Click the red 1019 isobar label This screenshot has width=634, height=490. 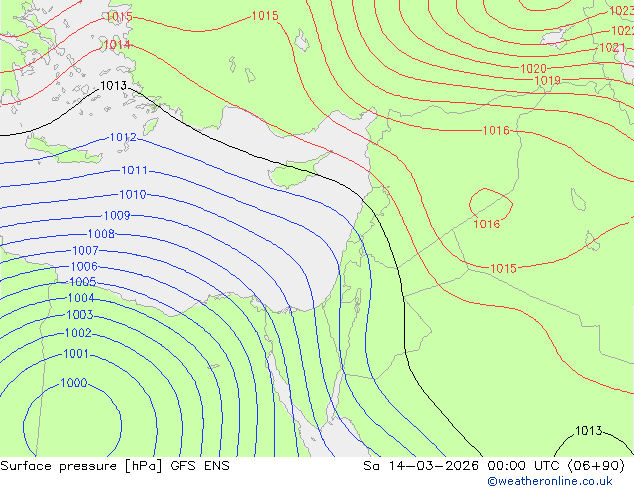pyautogui.click(x=547, y=80)
